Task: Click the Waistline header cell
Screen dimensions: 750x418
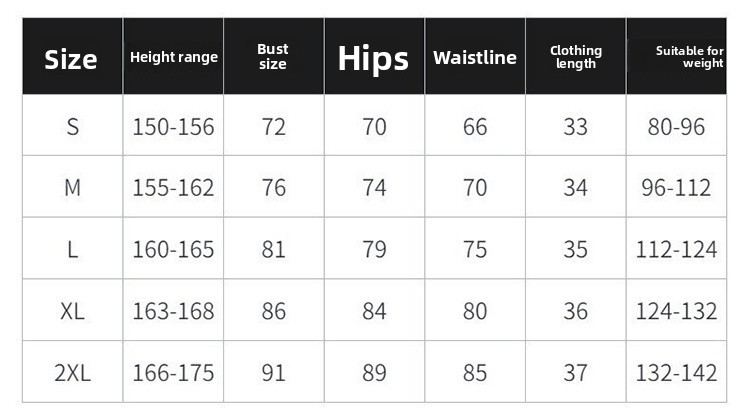Action: [x=475, y=58]
